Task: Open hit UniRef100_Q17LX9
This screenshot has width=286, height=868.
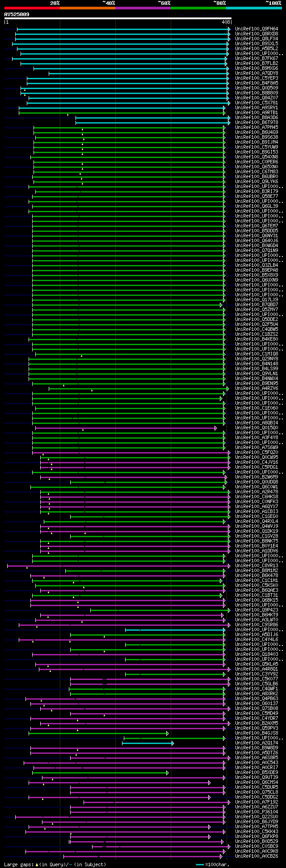Action: click(x=257, y=300)
